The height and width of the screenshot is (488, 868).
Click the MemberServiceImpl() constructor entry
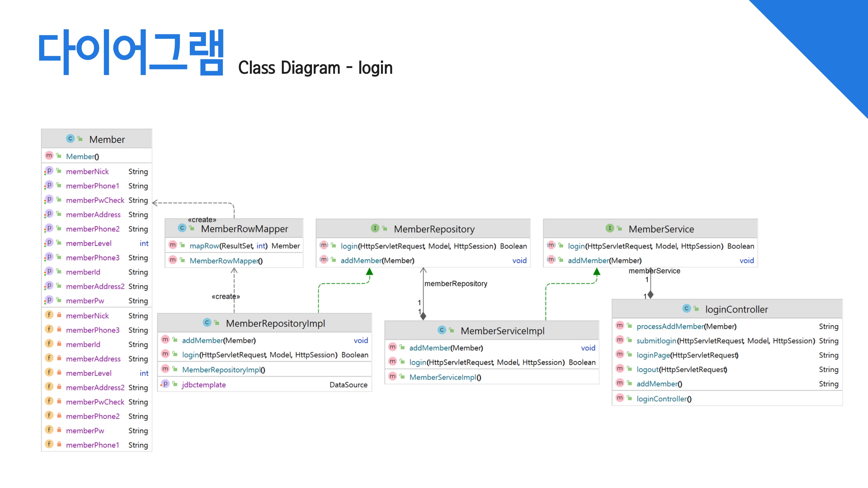pyautogui.click(x=445, y=377)
